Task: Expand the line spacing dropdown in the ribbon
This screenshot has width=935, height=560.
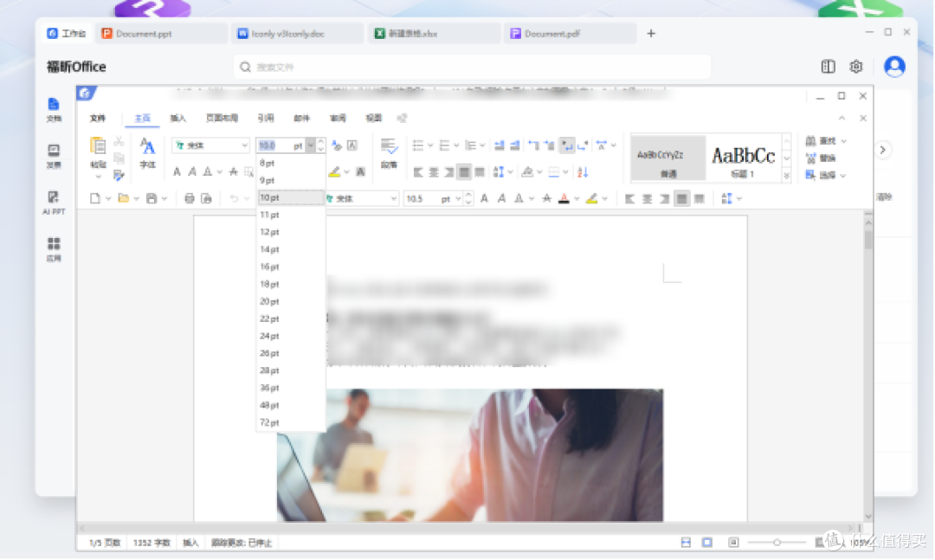Action: (x=511, y=172)
